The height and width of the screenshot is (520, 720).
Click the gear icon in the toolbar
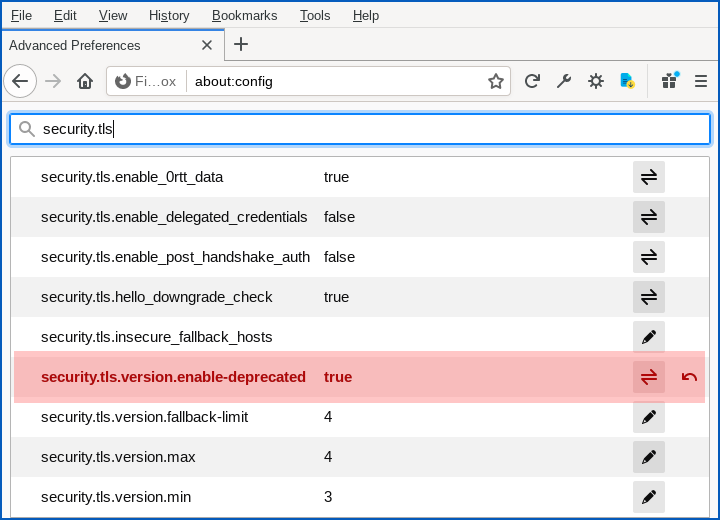[x=596, y=81]
